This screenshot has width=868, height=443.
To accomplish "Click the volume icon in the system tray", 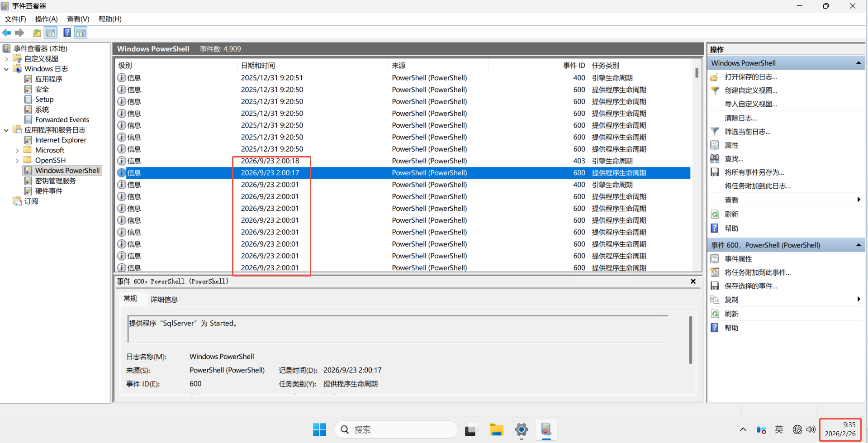I will (x=811, y=429).
